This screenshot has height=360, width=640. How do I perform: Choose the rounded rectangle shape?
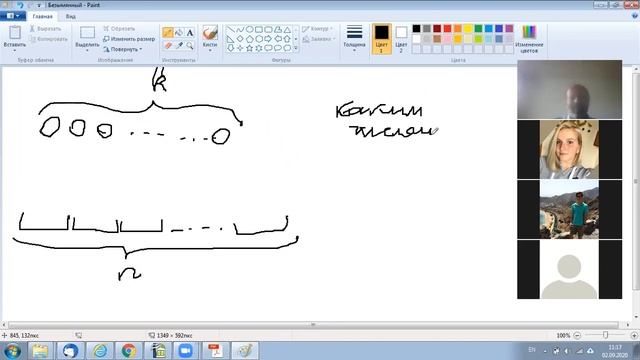[x=268, y=29]
